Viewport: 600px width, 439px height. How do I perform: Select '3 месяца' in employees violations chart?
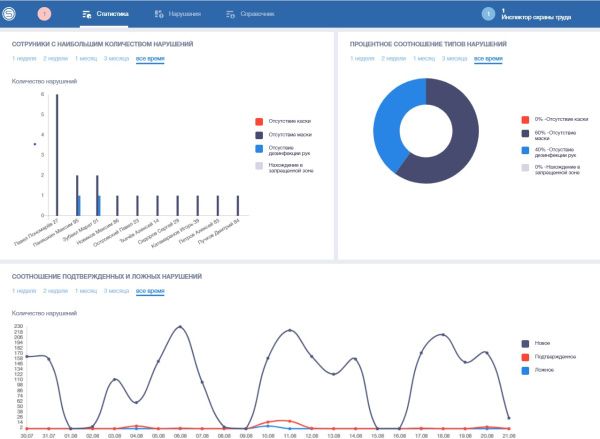115,59
